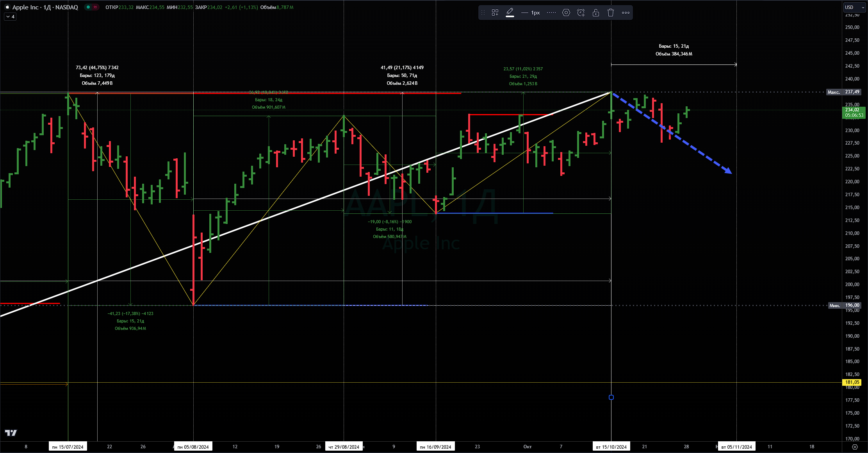Viewport: 868px width, 453px height.
Task: Click the 200,00 price scale tick
Action: (852, 285)
